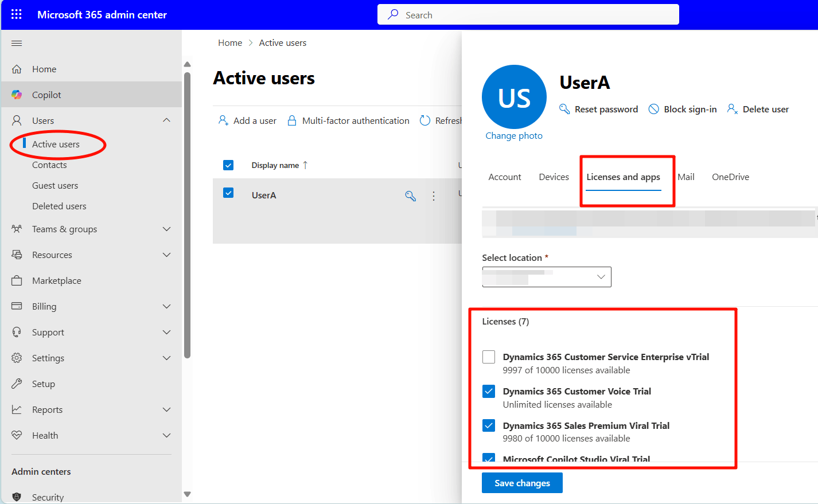Open the Mail tab
The image size is (818, 504).
click(x=686, y=177)
